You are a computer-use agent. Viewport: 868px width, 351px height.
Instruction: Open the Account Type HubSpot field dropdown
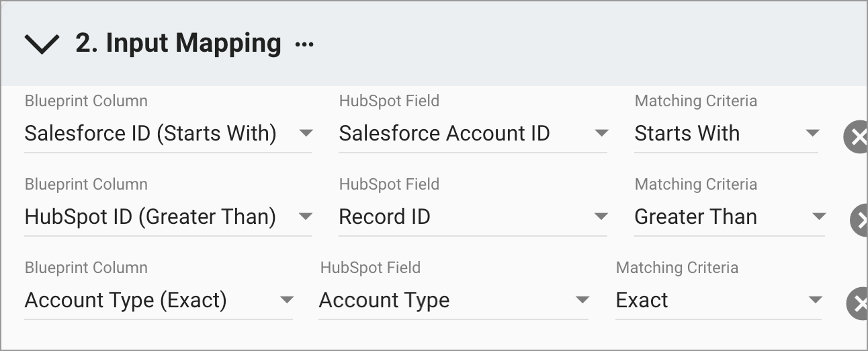(453, 301)
